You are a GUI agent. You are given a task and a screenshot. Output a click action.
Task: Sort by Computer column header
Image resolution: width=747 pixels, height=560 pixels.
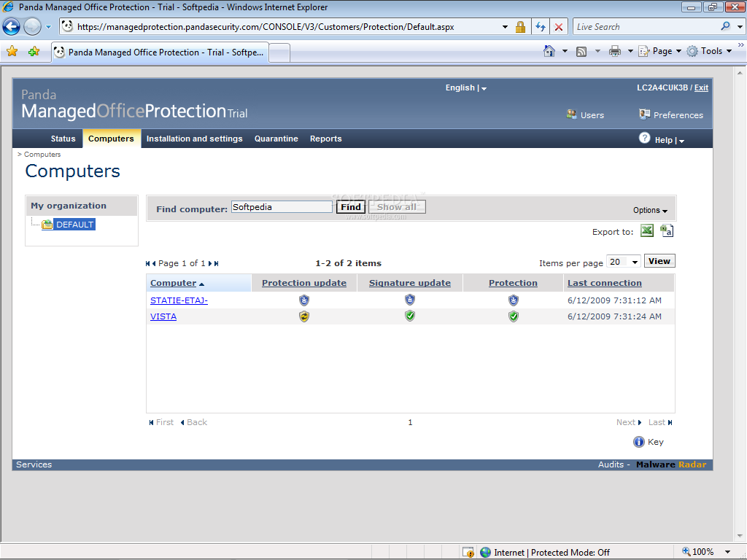click(174, 283)
